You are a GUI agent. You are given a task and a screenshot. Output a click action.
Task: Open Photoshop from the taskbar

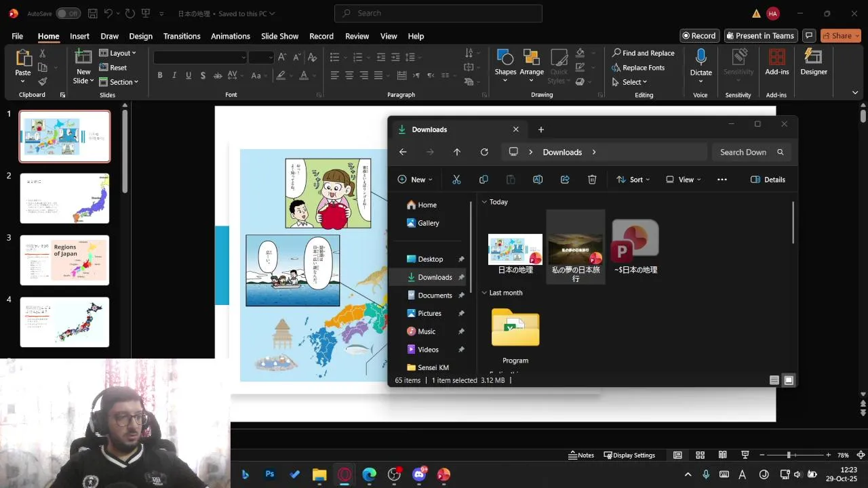[x=270, y=474]
